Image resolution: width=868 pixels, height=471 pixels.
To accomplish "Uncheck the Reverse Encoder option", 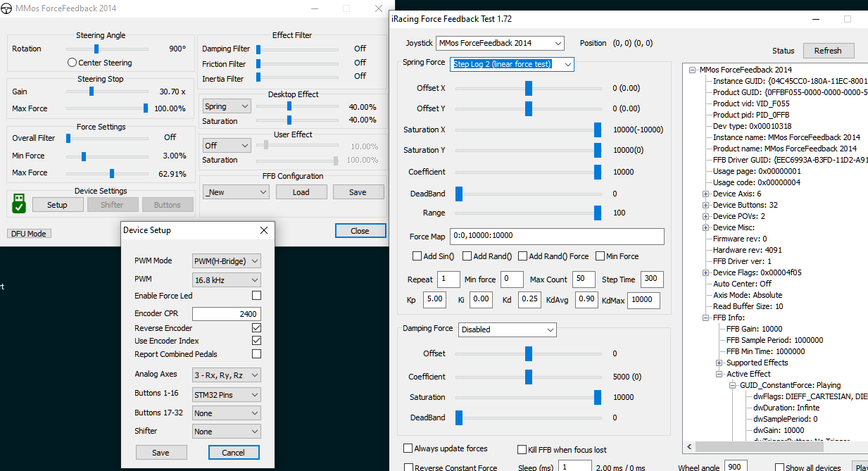I will (x=256, y=328).
